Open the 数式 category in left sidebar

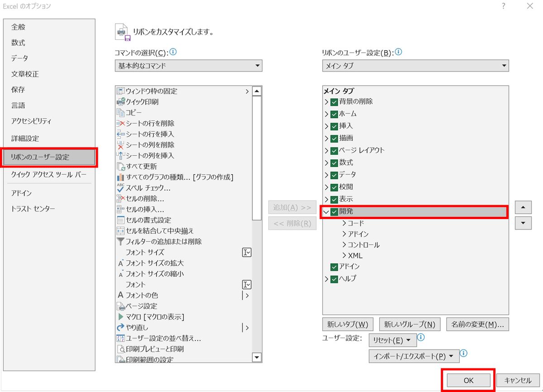click(x=18, y=43)
